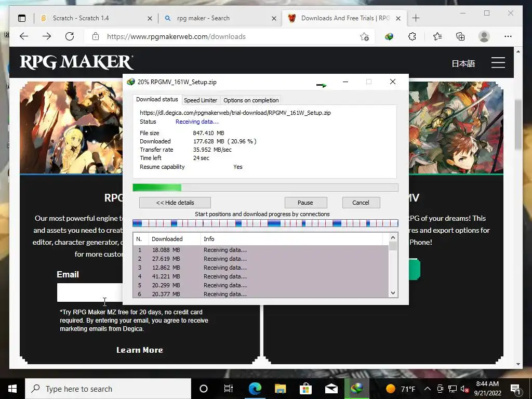Open Internet Download Manager taskbar icon
This screenshot has width=532, height=399.
pos(356,389)
